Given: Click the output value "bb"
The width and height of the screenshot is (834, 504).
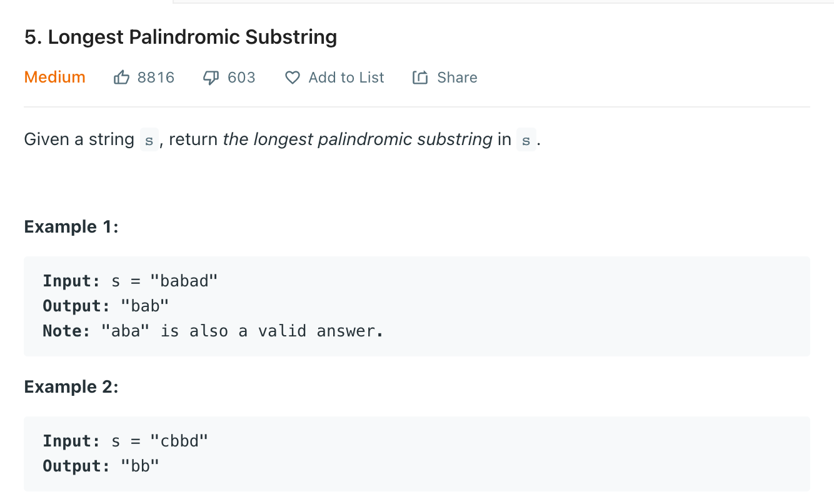Looking at the screenshot, I should point(140,466).
